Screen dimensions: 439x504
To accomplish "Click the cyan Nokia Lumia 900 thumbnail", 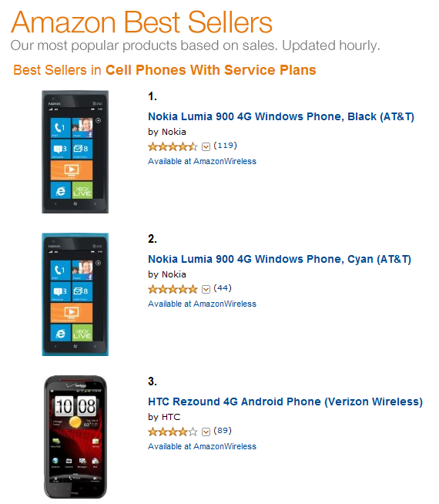I will point(75,294).
